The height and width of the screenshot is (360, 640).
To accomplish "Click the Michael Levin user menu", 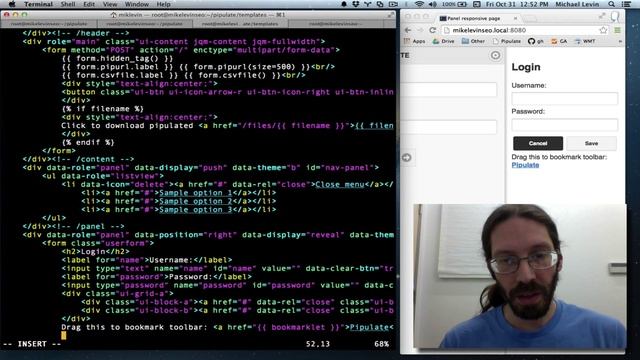I will pos(577,4).
